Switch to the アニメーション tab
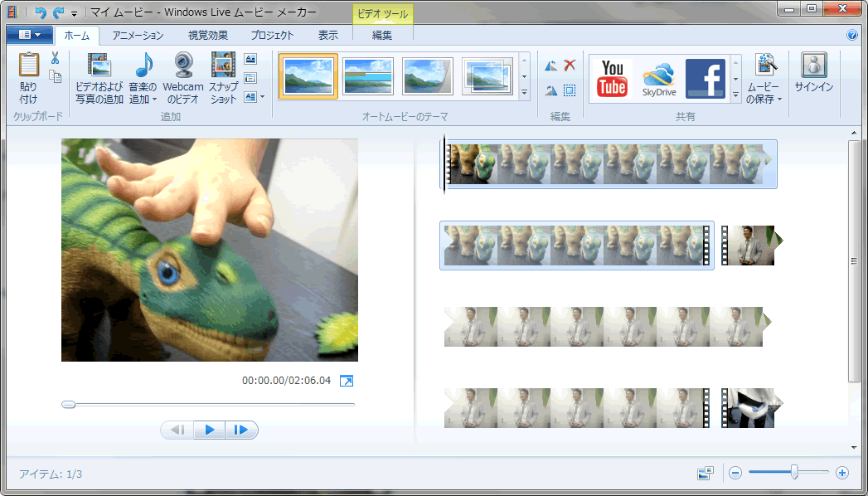The width and height of the screenshot is (868, 496). (x=138, y=35)
